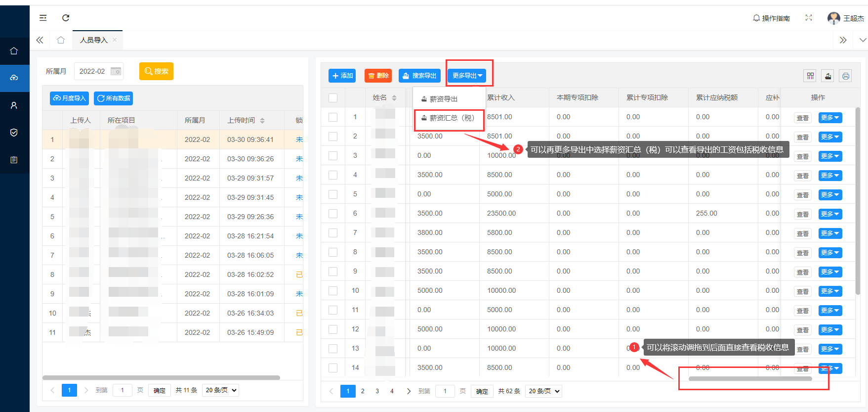Screen dimensions: 868x412
Task: Click the orange 搜索 button
Action: 156,71
